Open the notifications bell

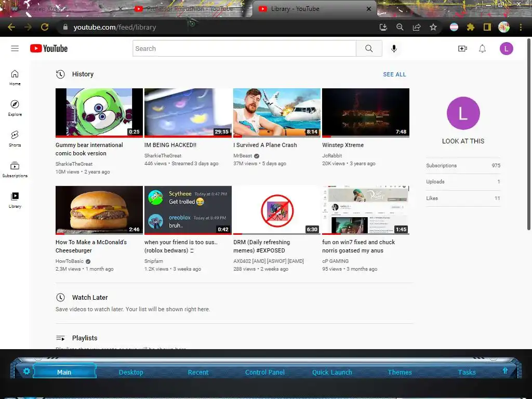(x=482, y=48)
